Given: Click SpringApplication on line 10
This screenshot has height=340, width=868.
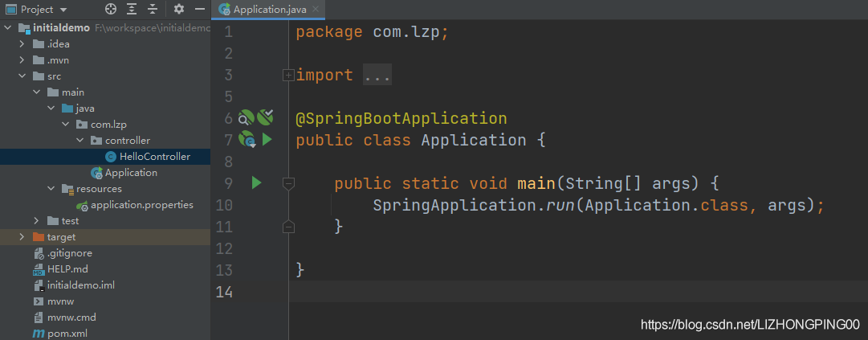Looking at the screenshot, I should tap(455, 206).
